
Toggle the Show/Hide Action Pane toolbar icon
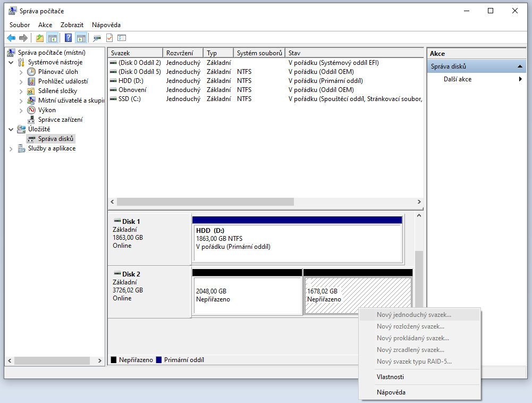tap(81, 38)
